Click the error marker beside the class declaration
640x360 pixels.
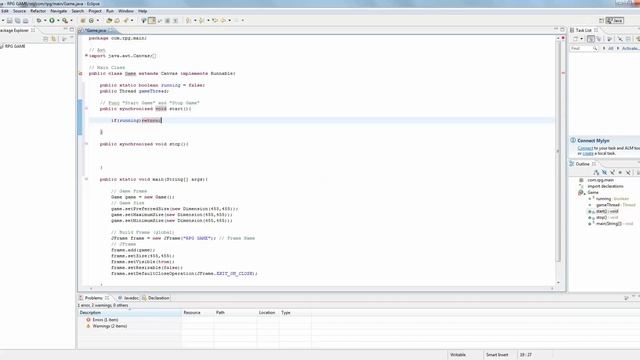click(80, 73)
